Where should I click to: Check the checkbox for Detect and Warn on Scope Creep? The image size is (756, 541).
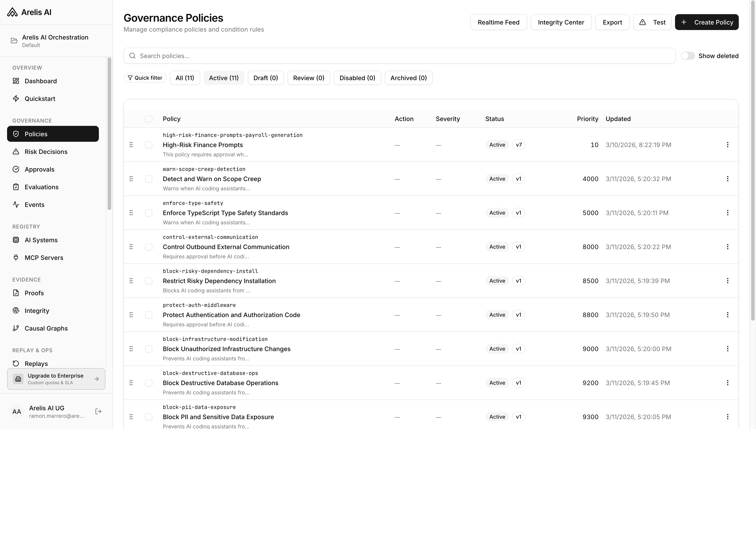coord(149,179)
